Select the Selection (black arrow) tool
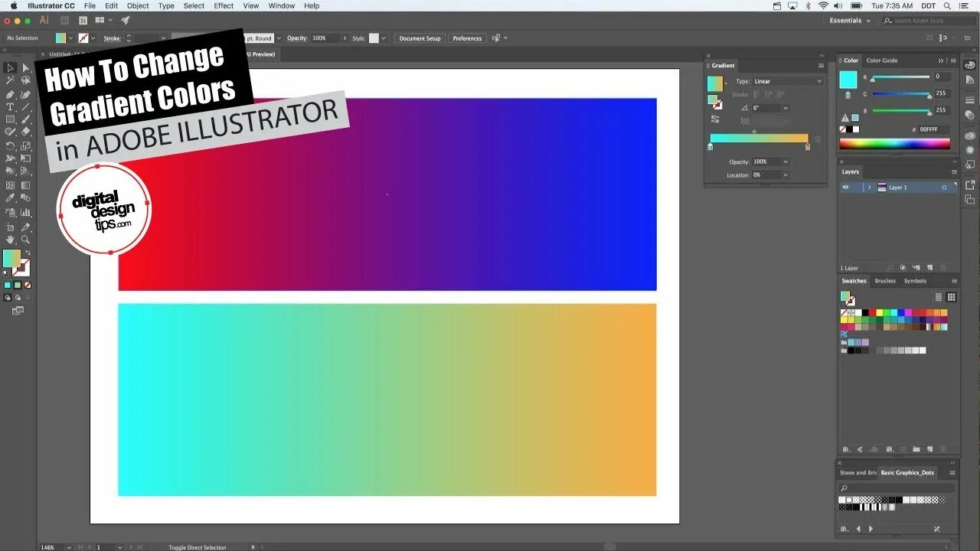Screen dimensions: 980x551 (10, 68)
